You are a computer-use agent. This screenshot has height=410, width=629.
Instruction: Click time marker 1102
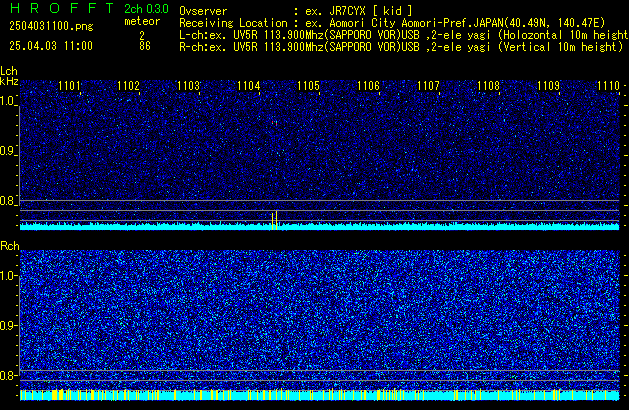(128, 86)
